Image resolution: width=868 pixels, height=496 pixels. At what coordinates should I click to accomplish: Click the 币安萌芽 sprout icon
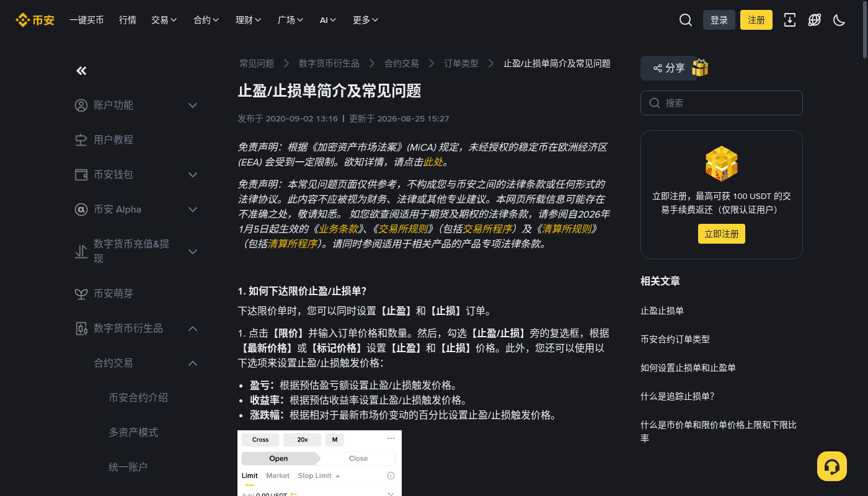coord(81,294)
